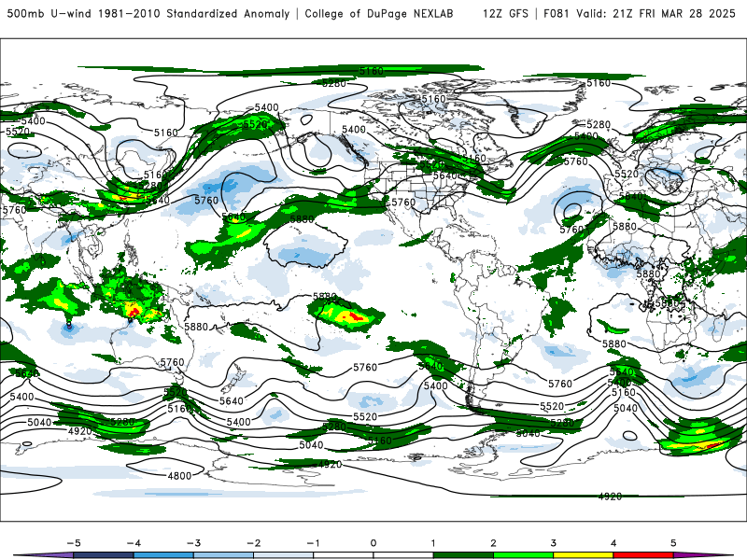
Task: Click the colorbar tick label '-3'
Action: [193, 543]
